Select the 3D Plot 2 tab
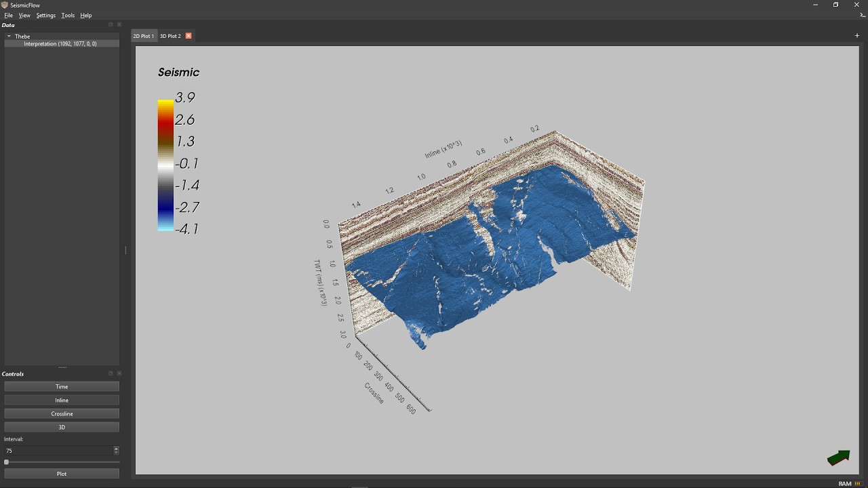The image size is (868, 488). click(170, 36)
